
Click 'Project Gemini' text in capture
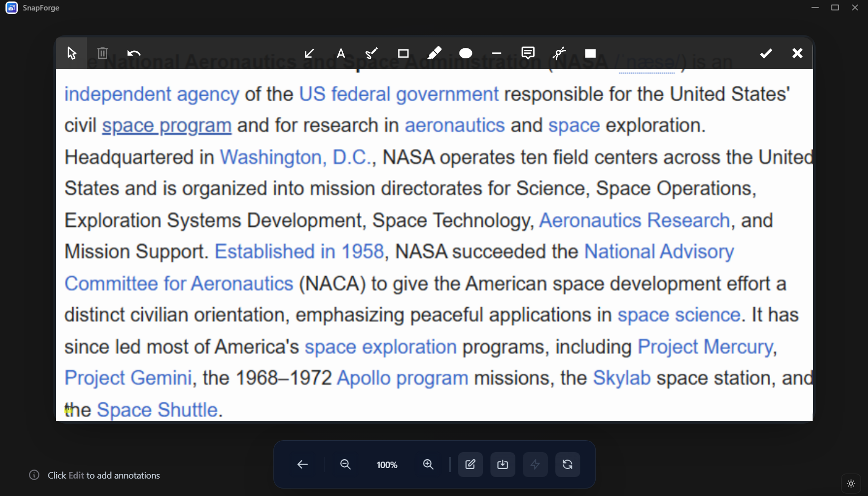point(128,378)
